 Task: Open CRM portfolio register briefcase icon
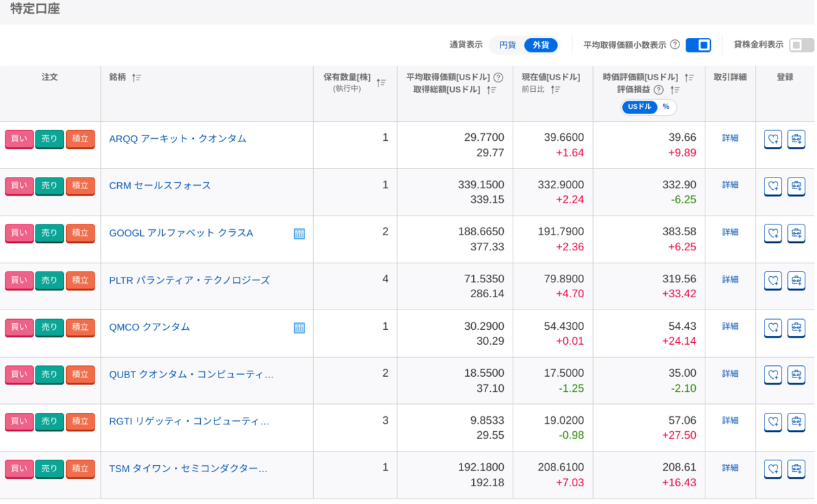tap(796, 186)
